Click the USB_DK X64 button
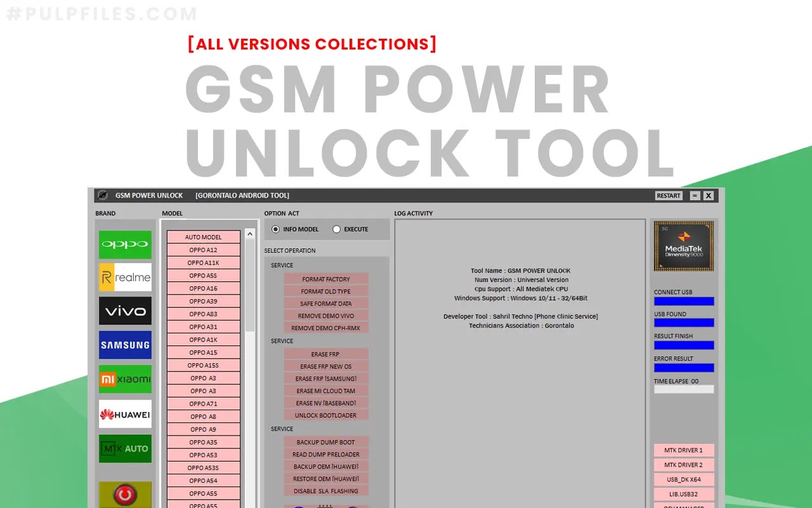Screen dimensions: 812x508 (684, 479)
